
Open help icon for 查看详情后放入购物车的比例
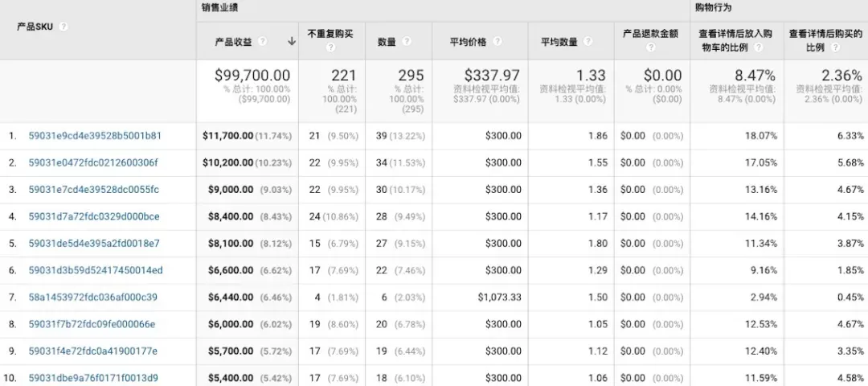tap(759, 47)
